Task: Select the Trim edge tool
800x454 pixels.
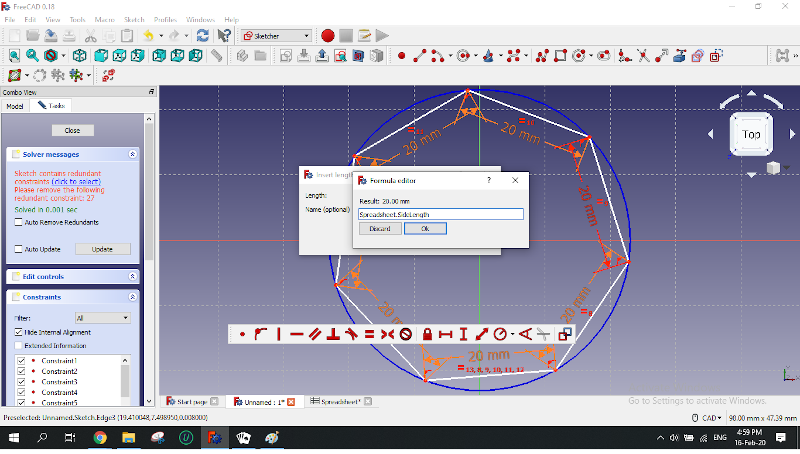Action: tap(643, 56)
